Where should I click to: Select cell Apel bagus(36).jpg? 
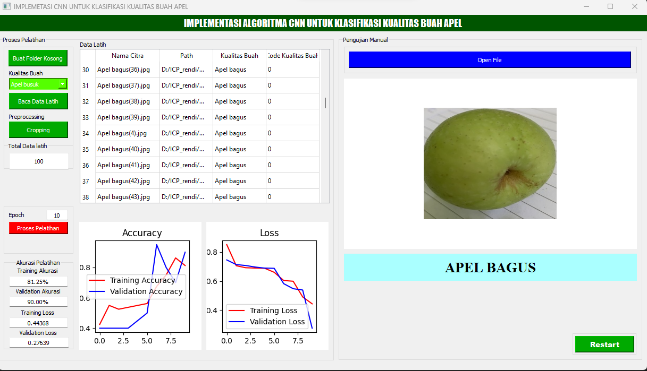click(127, 70)
